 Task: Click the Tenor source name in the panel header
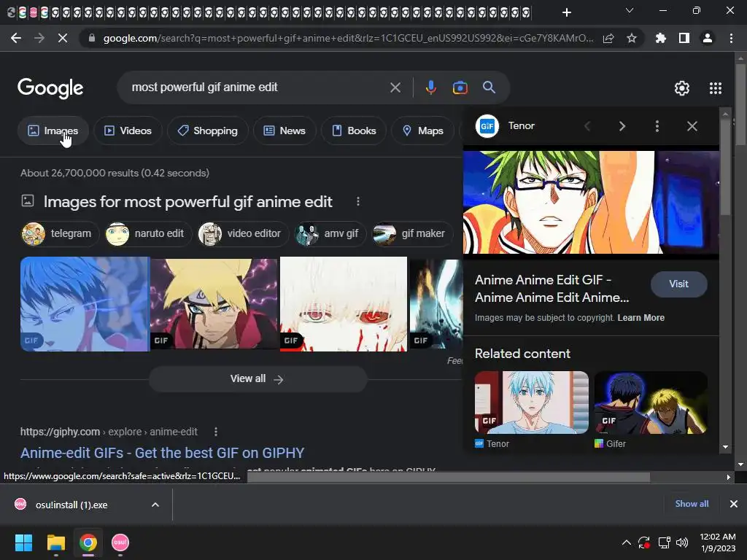click(x=521, y=125)
